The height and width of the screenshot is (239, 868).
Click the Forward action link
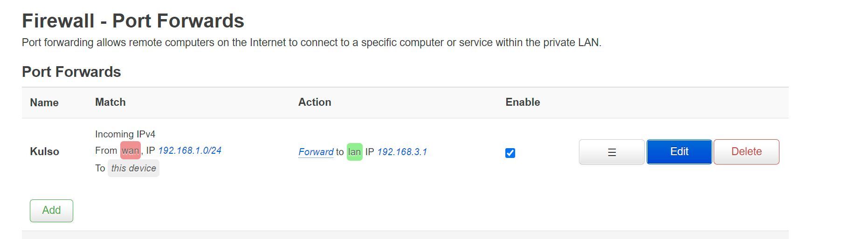[316, 152]
